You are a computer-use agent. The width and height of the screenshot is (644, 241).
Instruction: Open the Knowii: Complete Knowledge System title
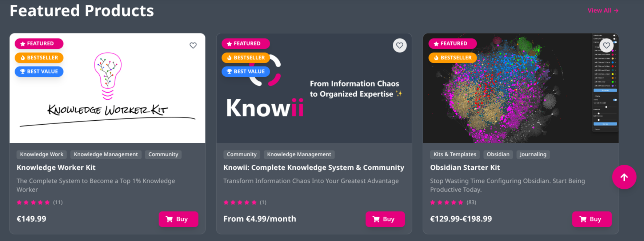click(x=313, y=168)
